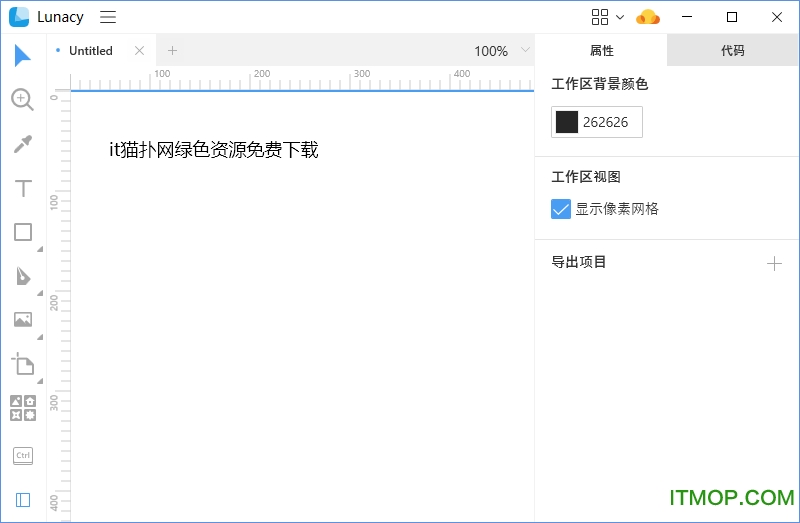Choose the Rectangle shape tool

pyautogui.click(x=23, y=232)
